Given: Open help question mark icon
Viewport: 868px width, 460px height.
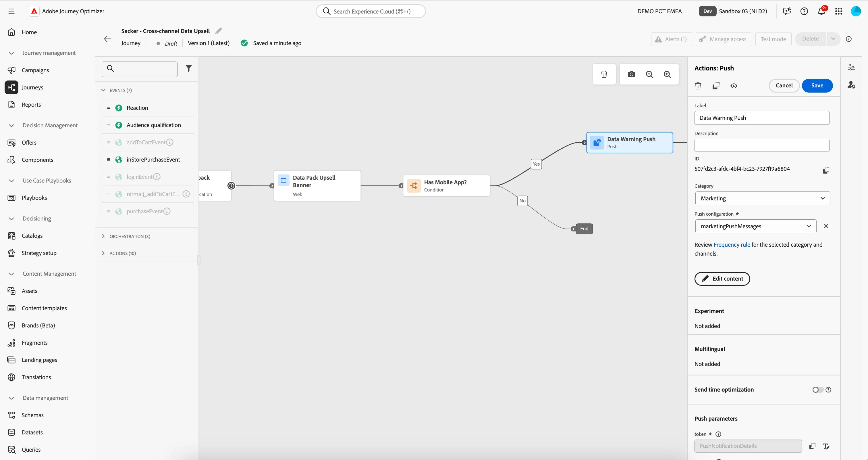Looking at the screenshot, I should click(x=804, y=11).
